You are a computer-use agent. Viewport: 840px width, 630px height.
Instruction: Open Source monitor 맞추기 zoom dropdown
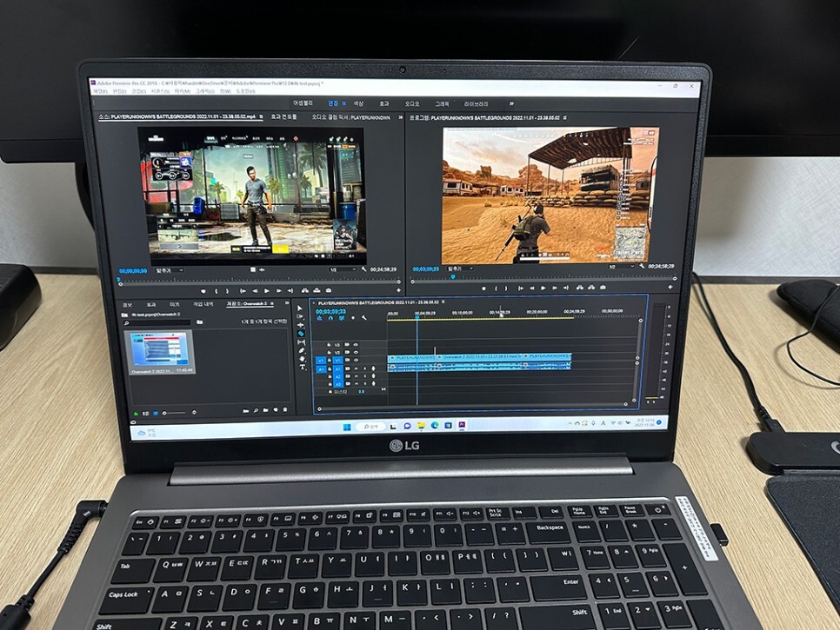(x=170, y=271)
